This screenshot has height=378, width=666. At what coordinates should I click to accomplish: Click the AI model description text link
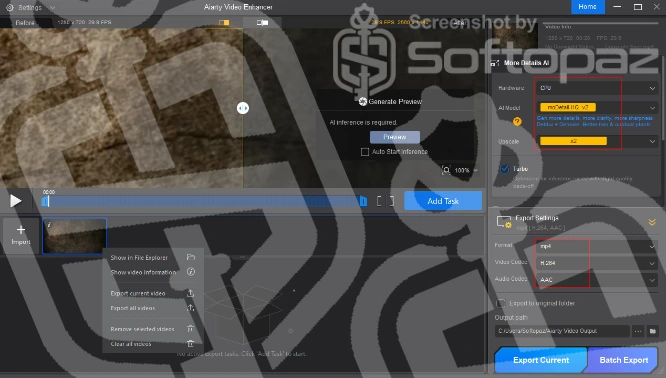(594, 121)
